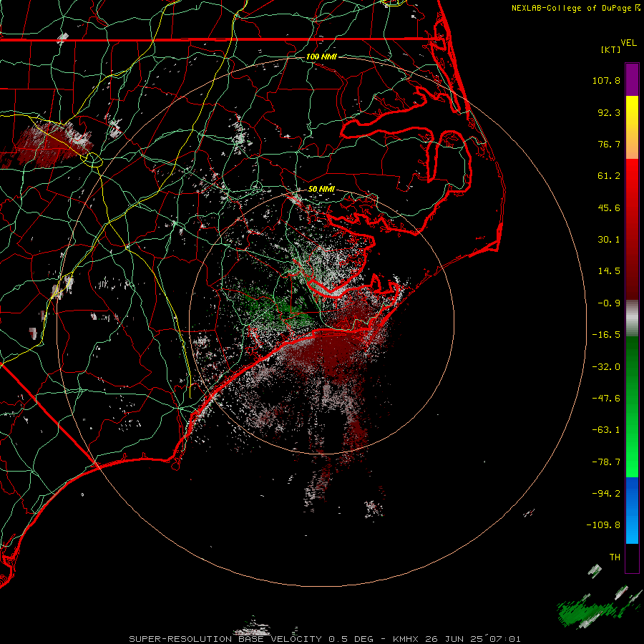Click the purple segment of velocity color bar

point(632,79)
